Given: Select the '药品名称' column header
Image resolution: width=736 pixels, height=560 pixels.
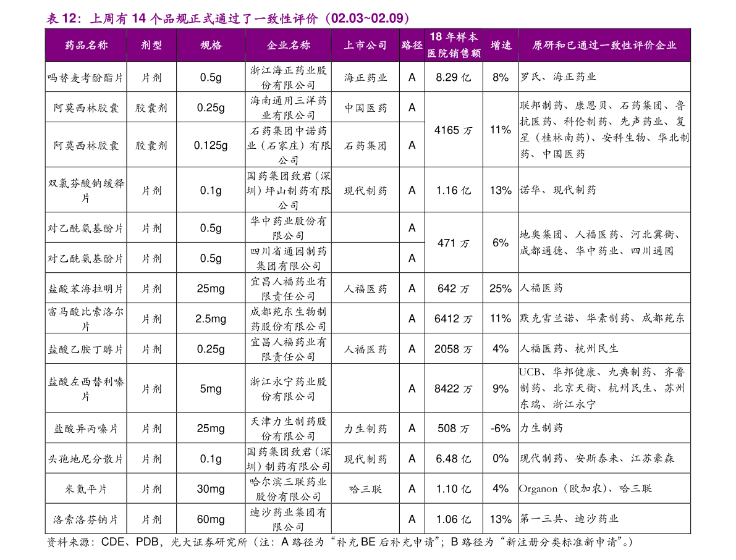Looking at the screenshot, I should click(x=87, y=45).
